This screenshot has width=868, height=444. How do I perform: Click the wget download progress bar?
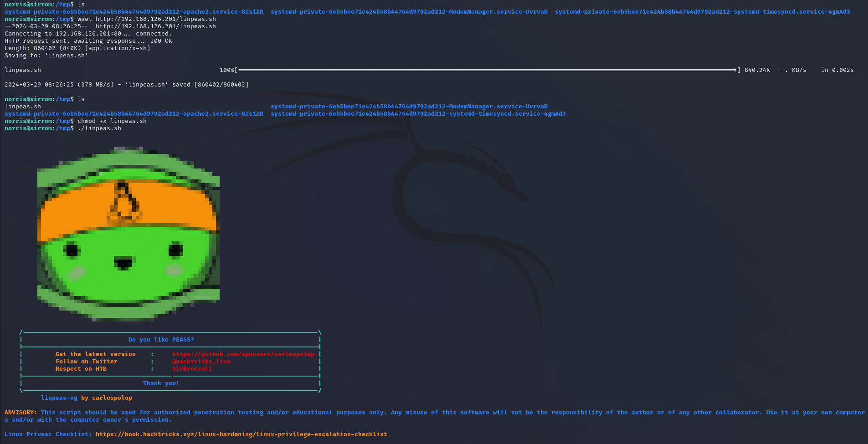(x=488, y=70)
